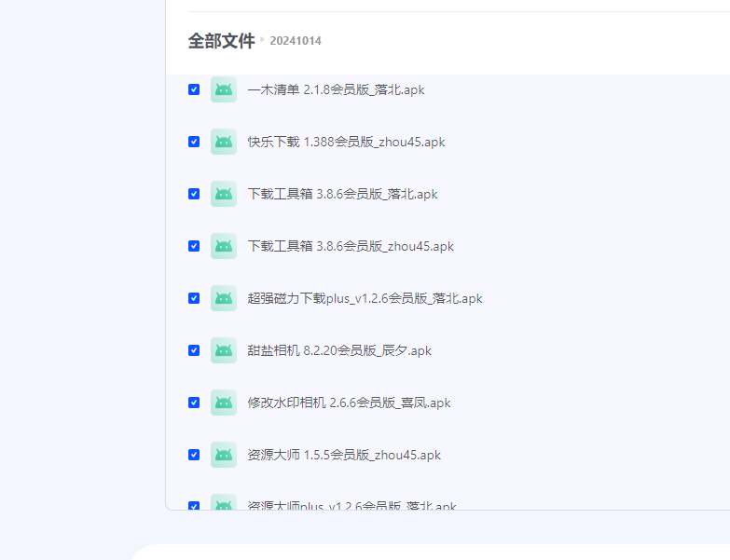
Task: Open file 超强磁力下载plus_v1.2.6会员版_落北.apk
Action: point(365,297)
